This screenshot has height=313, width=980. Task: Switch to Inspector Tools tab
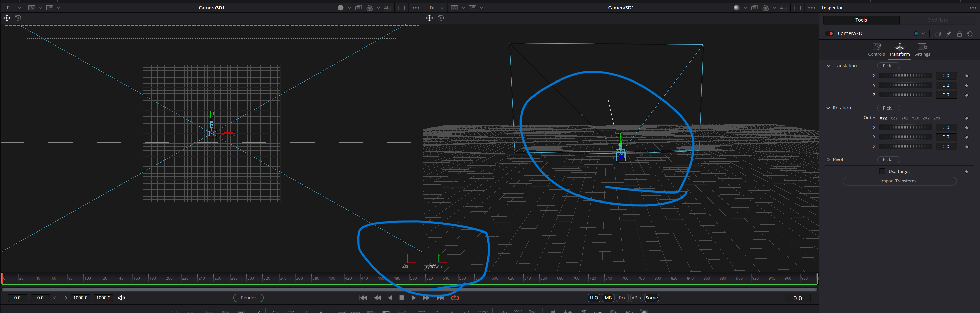(x=861, y=20)
